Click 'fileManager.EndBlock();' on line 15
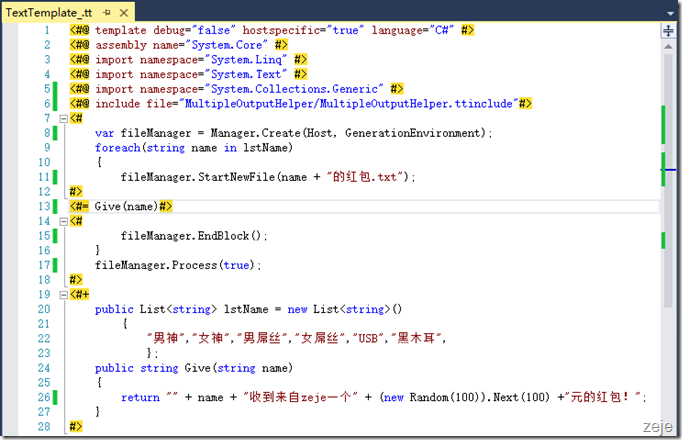 (194, 236)
